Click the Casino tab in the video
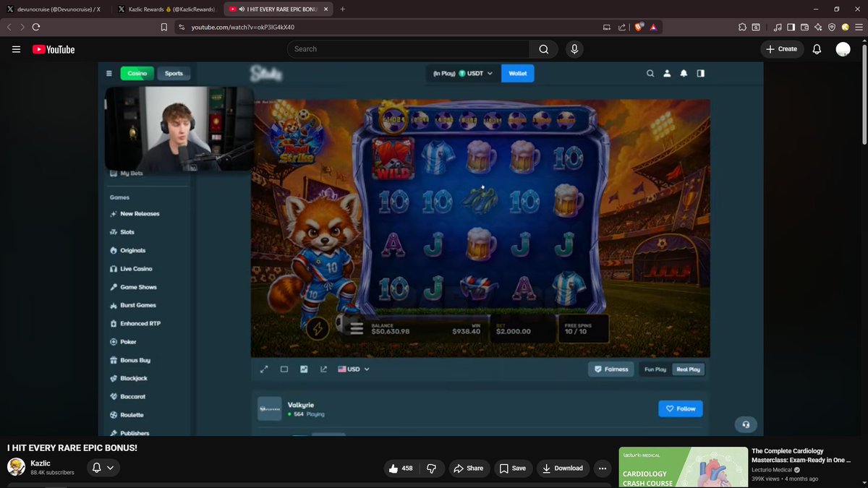The height and width of the screenshot is (488, 868). 137,73
